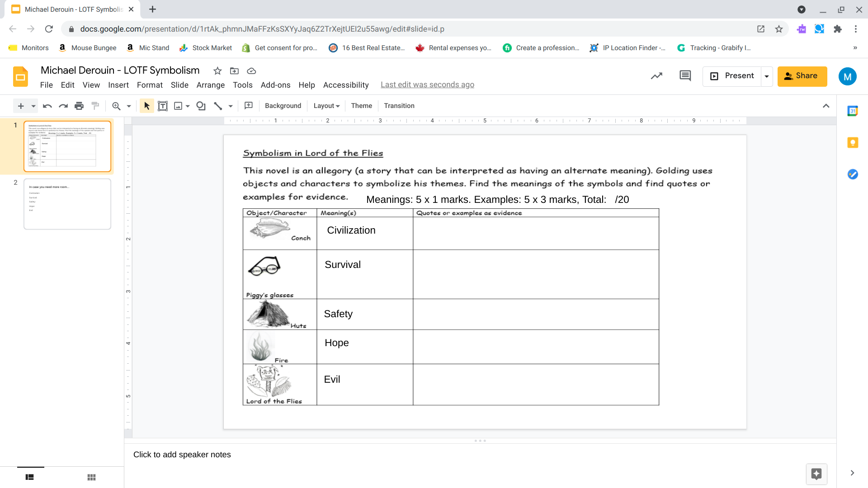Viewport: 868px width, 488px height.
Task: Open the Layout dropdown
Action: click(326, 106)
